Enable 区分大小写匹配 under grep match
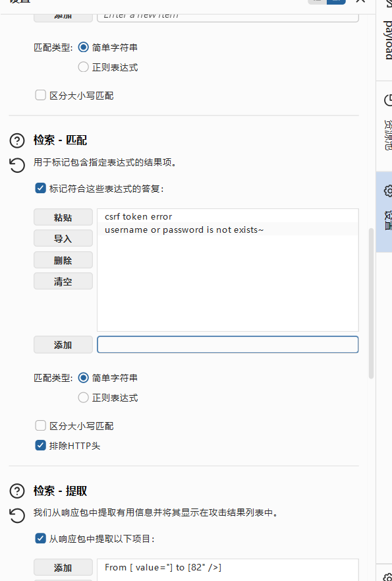This screenshot has width=392, height=581. coord(40,425)
